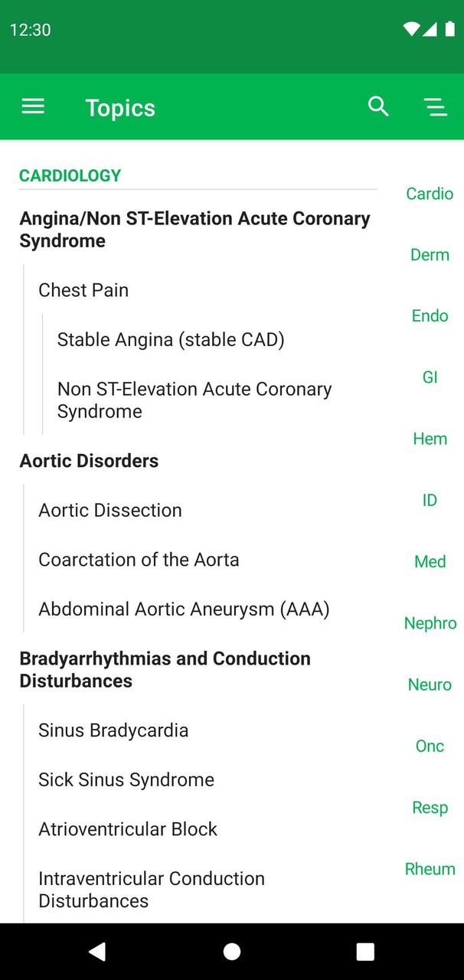Viewport: 464px width, 980px height.
Task: Select the Sinus Bradycardia topic
Action: [x=113, y=730]
